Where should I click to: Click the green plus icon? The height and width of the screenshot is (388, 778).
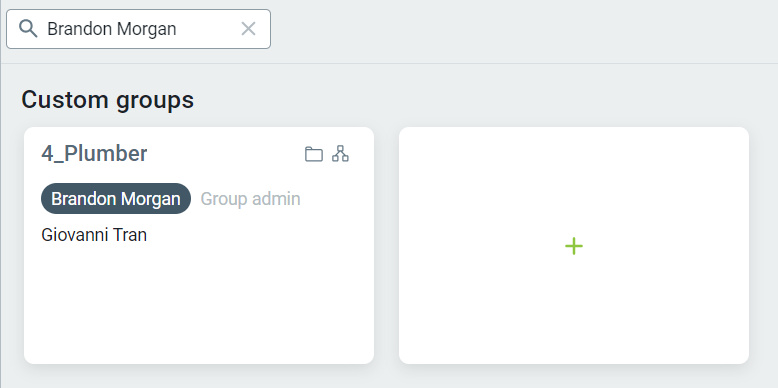tap(574, 246)
